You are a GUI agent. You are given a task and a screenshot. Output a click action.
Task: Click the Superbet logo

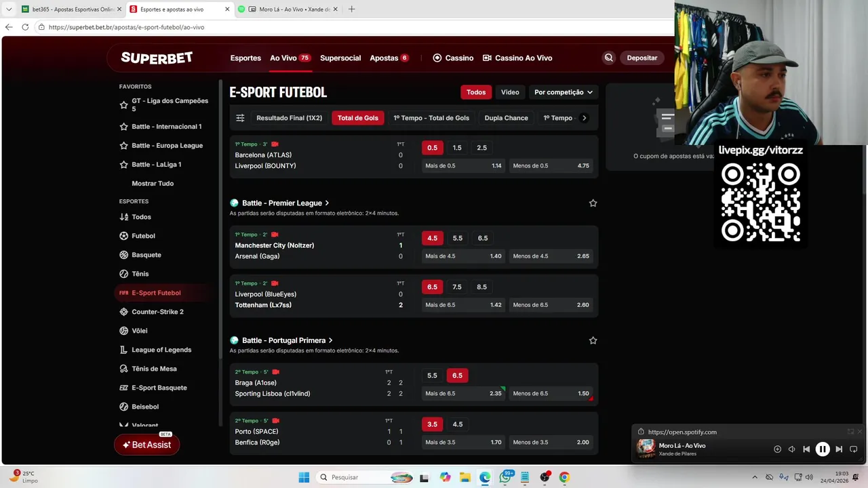pos(157,58)
